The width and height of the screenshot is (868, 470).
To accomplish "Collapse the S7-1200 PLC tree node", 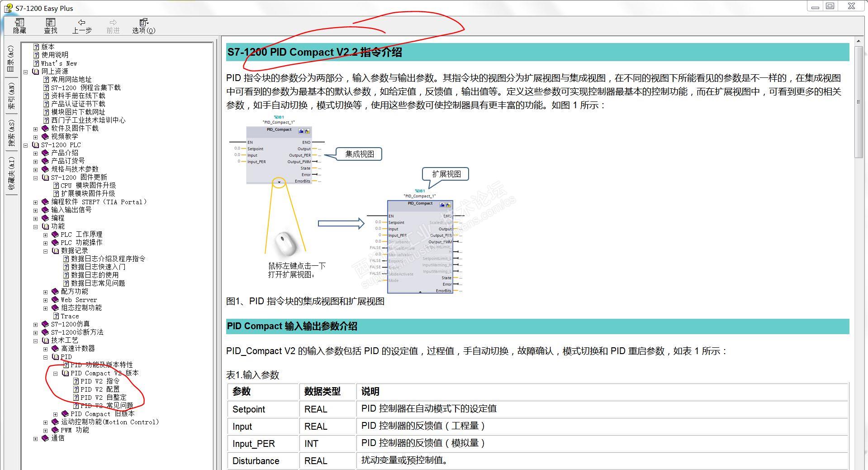I will click(x=26, y=145).
